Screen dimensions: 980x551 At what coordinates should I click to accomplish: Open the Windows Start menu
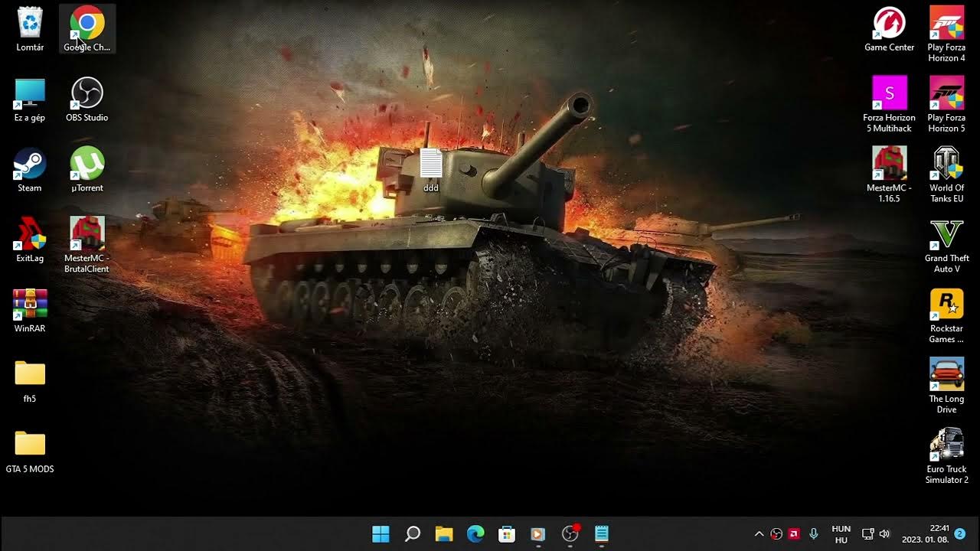pyautogui.click(x=381, y=534)
